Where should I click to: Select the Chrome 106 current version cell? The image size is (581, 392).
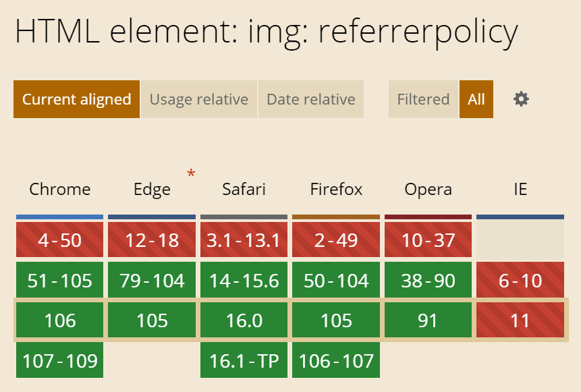pyautogui.click(x=59, y=320)
